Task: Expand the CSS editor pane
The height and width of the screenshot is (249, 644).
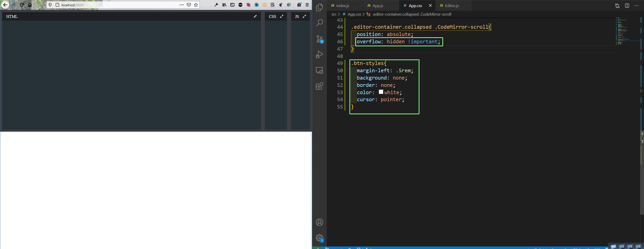Action: coord(282,16)
